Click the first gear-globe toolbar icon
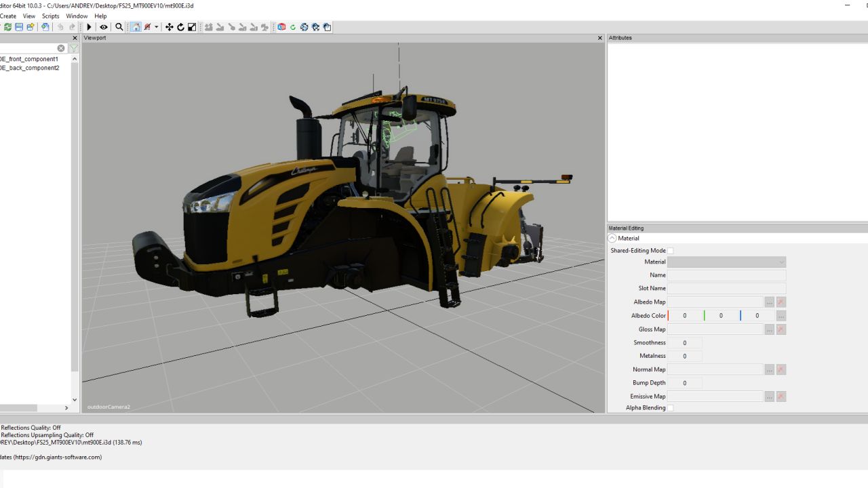 click(304, 27)
